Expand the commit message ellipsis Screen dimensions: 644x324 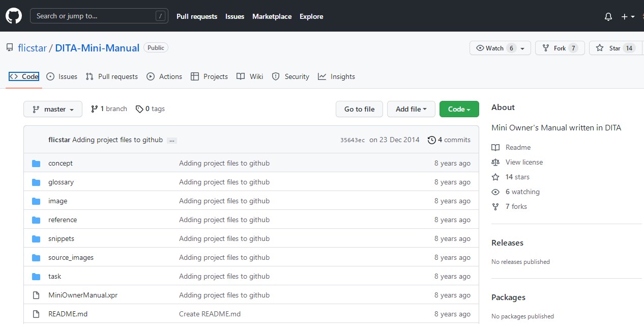[172, 140]
